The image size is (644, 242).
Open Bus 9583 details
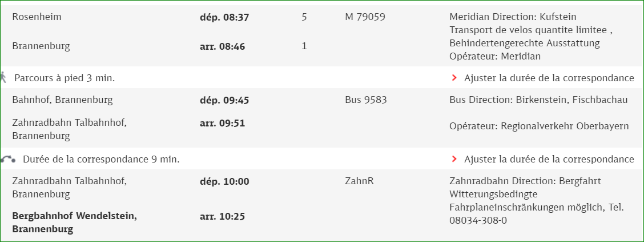[365, 100]
